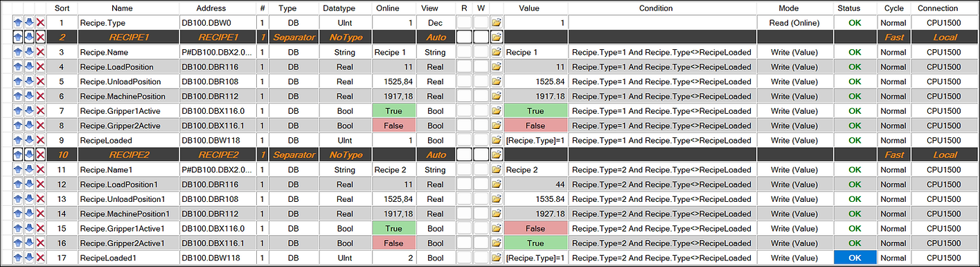
Task: Open Cycle 'Fast' cell in RECIPE1 row
Action: tap(894, 37)
